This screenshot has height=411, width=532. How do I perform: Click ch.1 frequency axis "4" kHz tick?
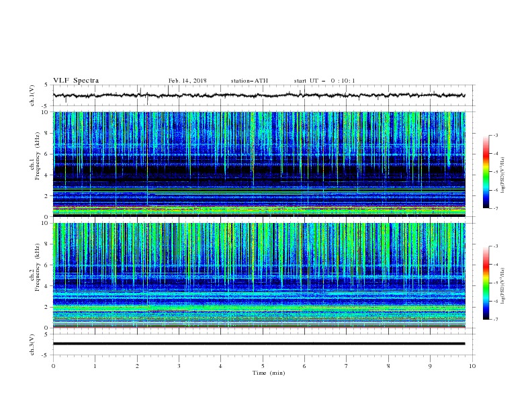pyautogui.click(x=48, y=175)
